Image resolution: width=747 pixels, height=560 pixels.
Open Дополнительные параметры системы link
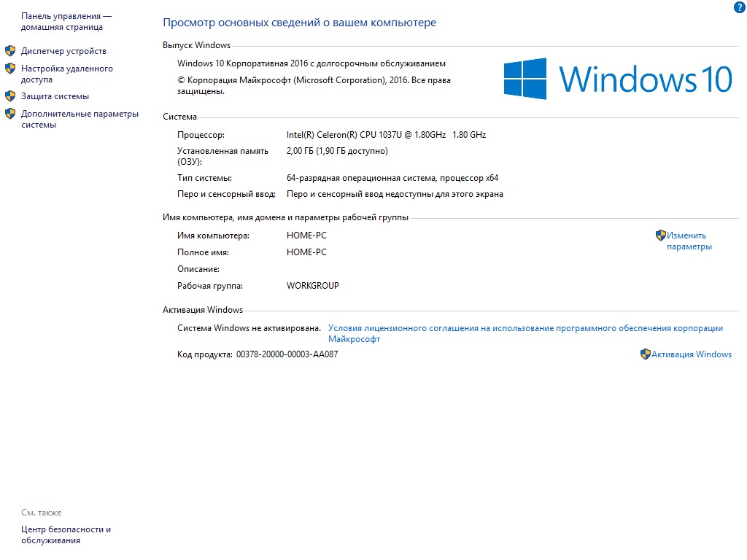tap(80, 119)
